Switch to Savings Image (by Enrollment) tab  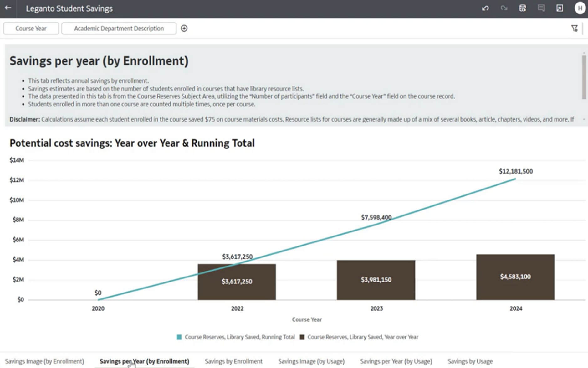(x=44, y=361)
